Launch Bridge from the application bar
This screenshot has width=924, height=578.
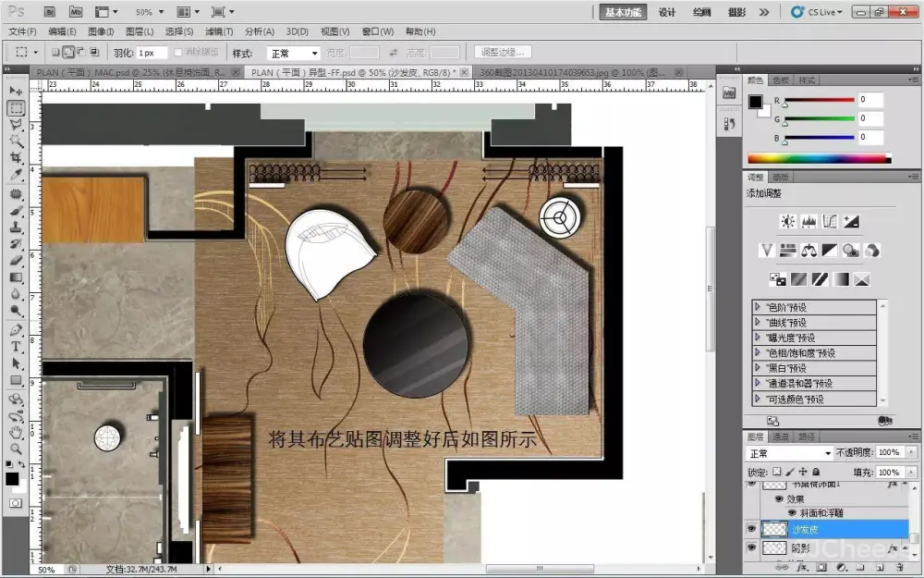click(50, 12)
